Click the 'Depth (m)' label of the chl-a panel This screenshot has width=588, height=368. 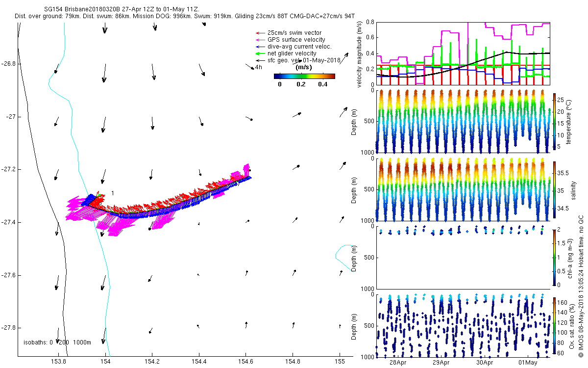tap(355, 257)
